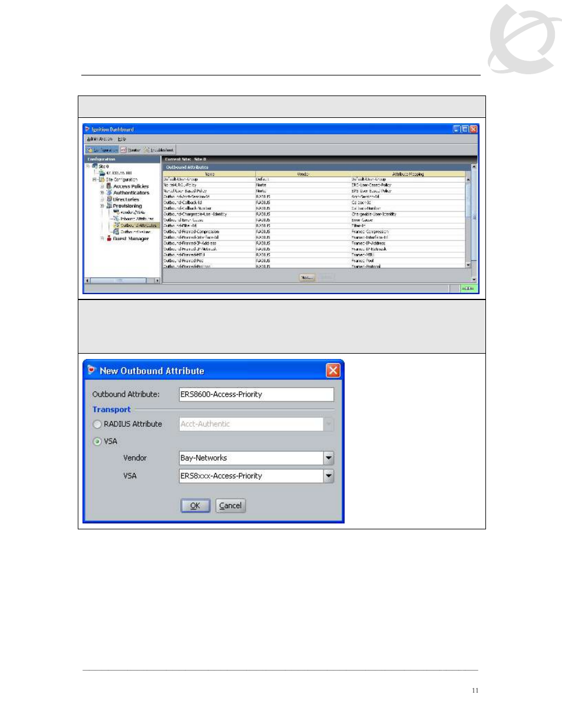Select the Outbound-Callback-Id table row
Image resolution: width=562 pixels, height=728 pixels.
[x=314, y=202]
